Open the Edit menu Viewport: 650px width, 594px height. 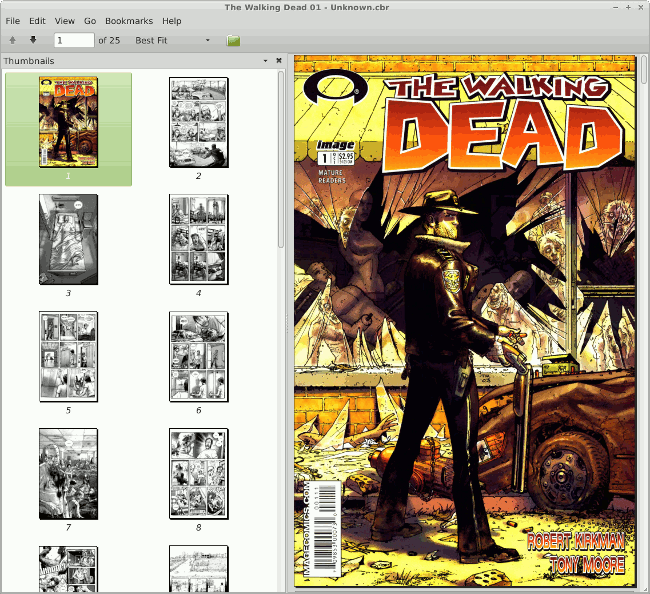tap(37, 21)
